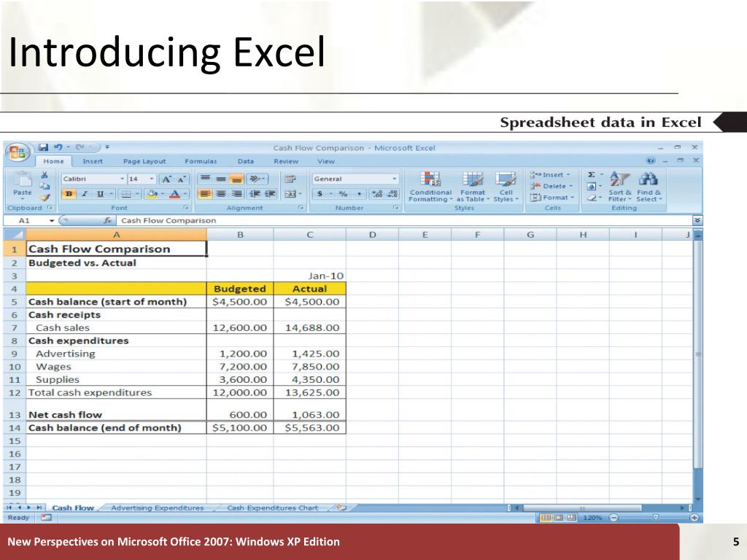Click the AutoSum sigma icon
The width and height of the screenshot is (747, 560).
click(x=591, y=175)
